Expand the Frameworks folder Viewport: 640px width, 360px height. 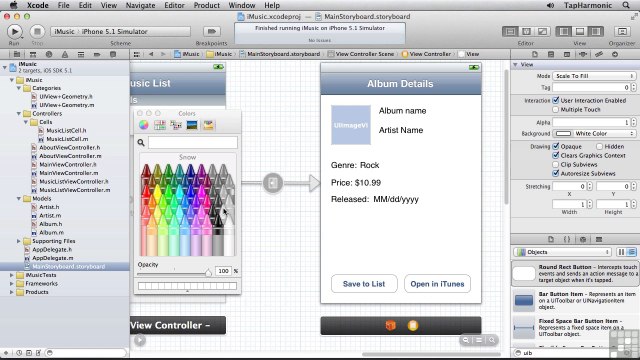[12, 284]
